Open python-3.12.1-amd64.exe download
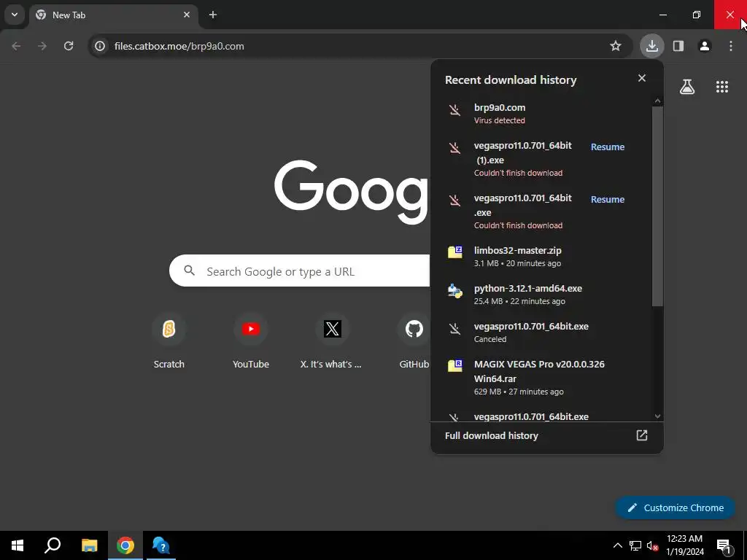The height and width of the screenshot is (560, 747). [x=541, y=295]
